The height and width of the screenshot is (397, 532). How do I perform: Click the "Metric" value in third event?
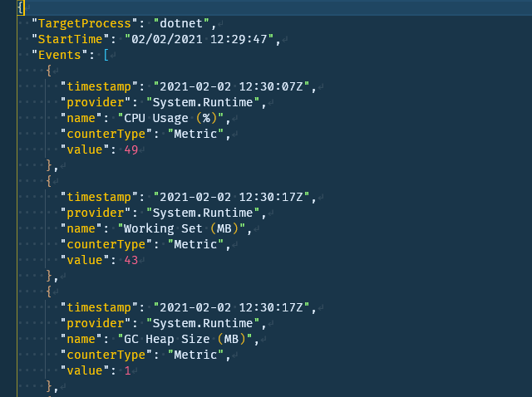point(196,355)
